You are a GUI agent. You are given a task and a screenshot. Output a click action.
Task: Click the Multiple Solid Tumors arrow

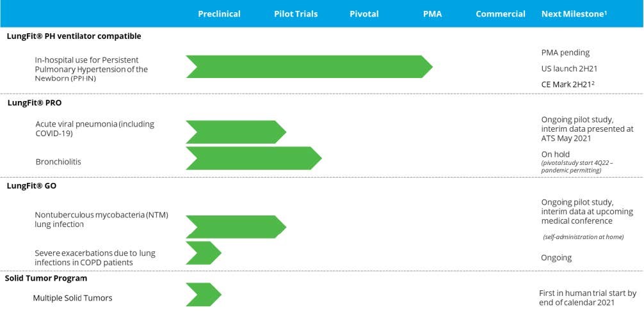pos(203,294)
